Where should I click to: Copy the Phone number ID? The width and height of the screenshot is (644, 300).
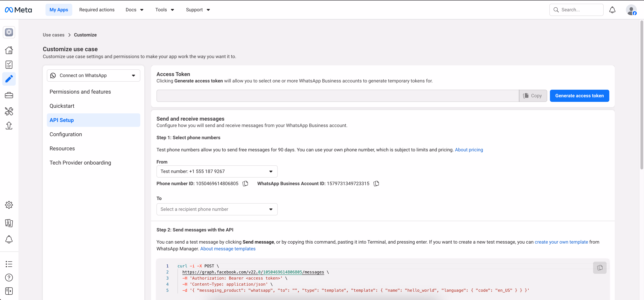click(x=245, y=183)
